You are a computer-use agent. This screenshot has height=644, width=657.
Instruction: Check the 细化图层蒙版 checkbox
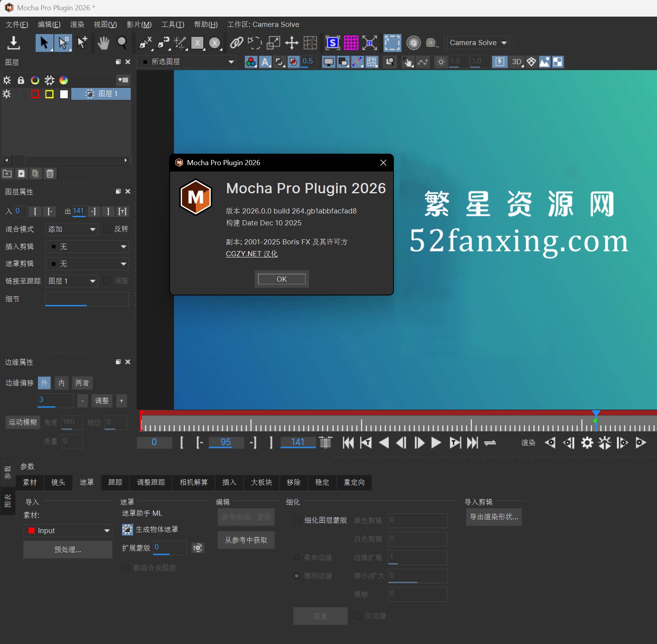(x=296, y=520)
